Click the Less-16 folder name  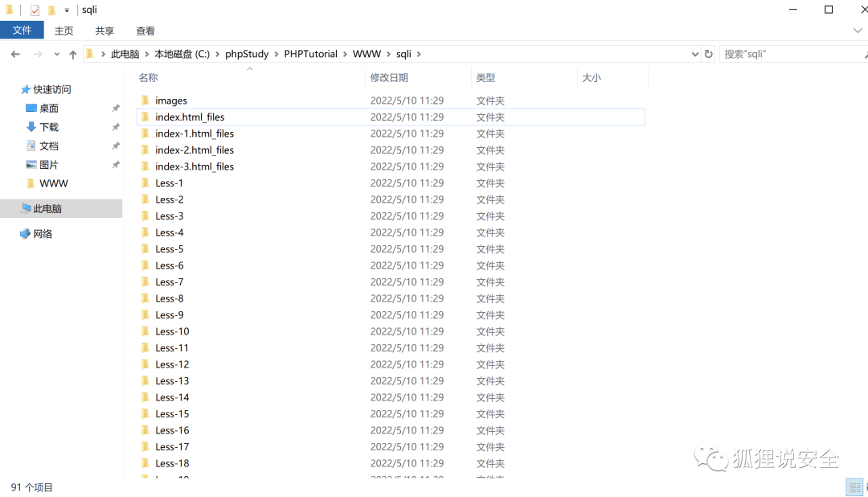(x=172, y=430)
